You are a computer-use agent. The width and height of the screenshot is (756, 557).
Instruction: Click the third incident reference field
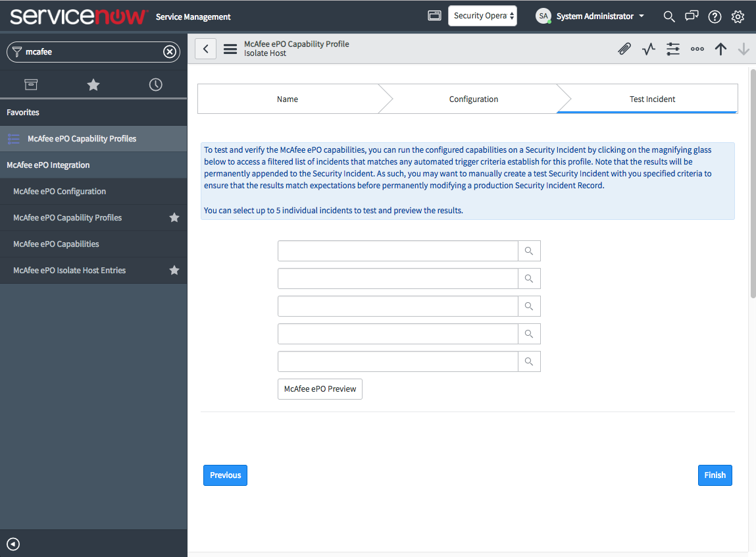pos(398,306)
